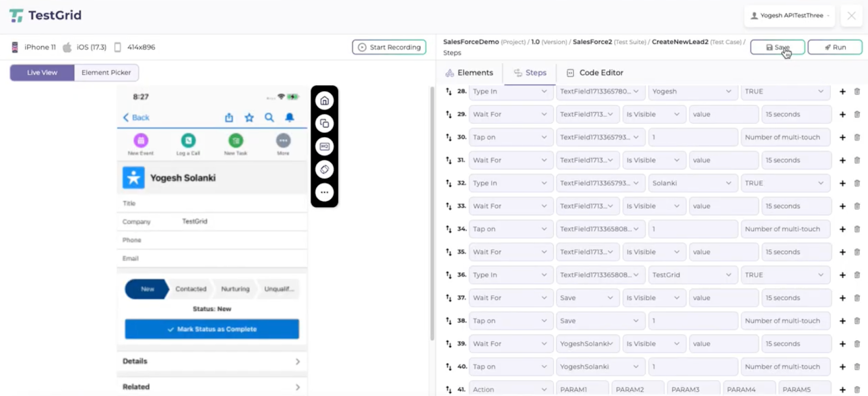Open the Steps tab
Image resolution: width=868 pixels, height=396 pixels.
(530, 73)
